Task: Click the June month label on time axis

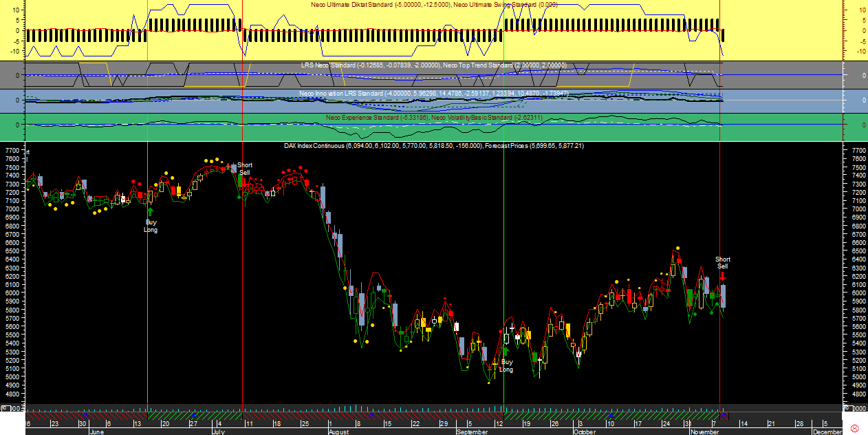Action: (97, 432)
